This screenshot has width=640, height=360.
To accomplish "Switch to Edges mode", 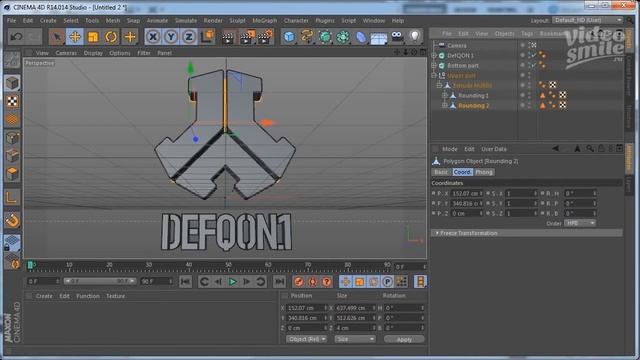I will click(x=12, y=156).
